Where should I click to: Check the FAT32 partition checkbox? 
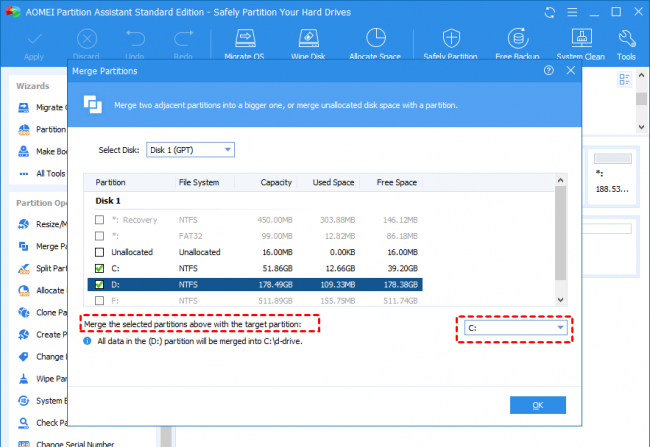point(99,236)
